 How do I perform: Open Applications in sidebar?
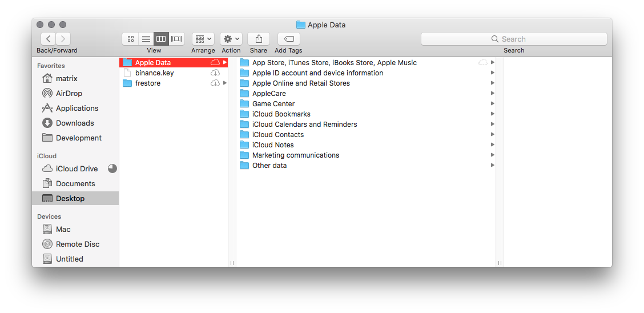click(x=75, y=108)
